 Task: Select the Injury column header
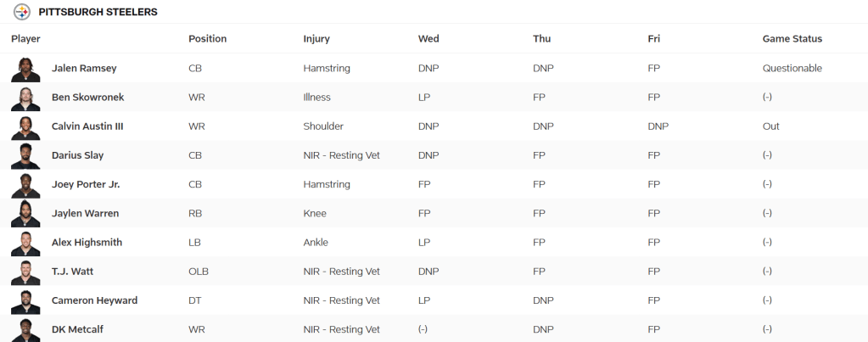coord(316,39)
